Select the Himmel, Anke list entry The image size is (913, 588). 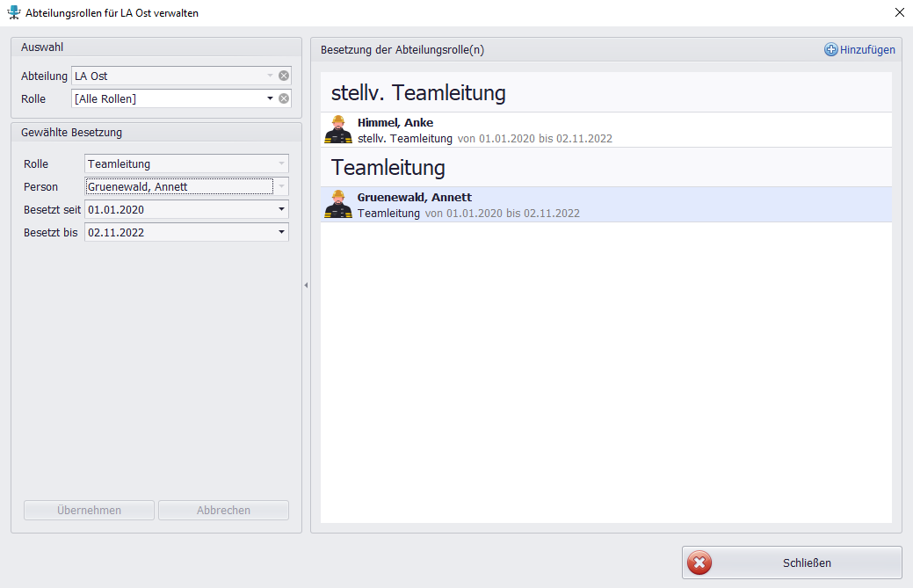606,130
